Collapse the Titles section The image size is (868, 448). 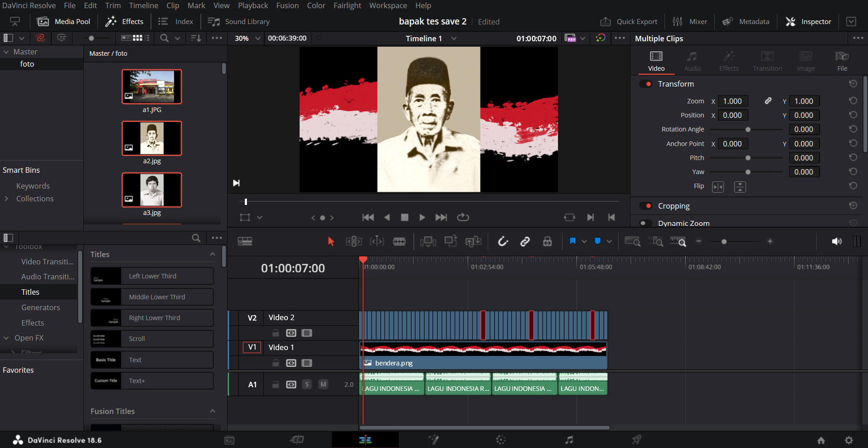coord(212,254)
